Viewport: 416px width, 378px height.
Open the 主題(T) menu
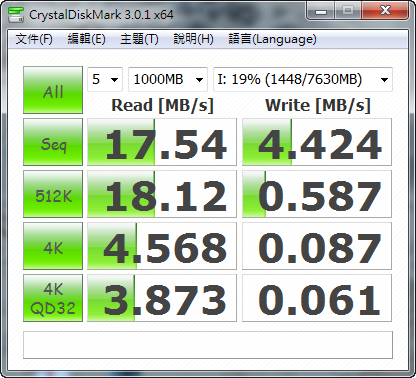pyautogui.click(x=139, y=39)
